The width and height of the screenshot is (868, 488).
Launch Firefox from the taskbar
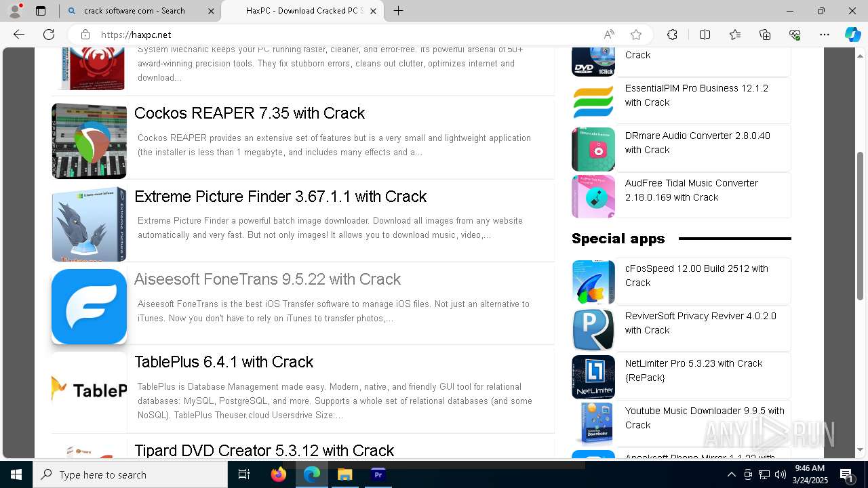pyautogui.click(x=278, y=474)
